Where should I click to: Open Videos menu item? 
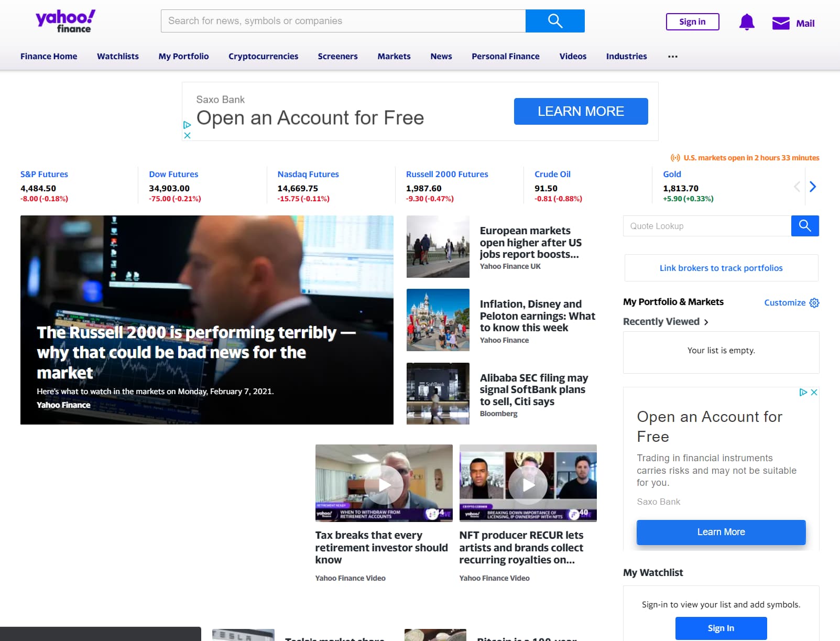[x=573, y=56]
